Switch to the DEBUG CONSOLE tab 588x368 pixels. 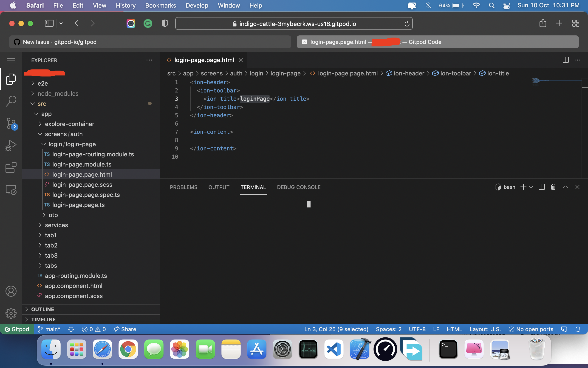tap(299, 187)
